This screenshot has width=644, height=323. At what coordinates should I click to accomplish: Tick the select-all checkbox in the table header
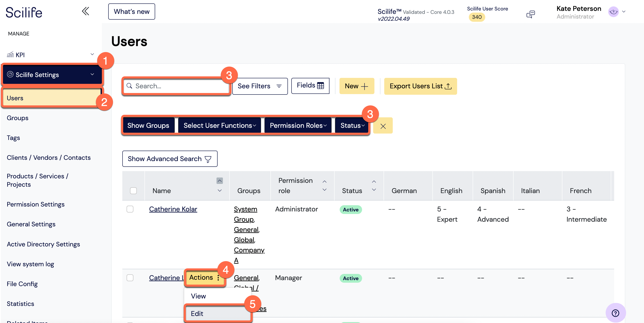point(133,191)
